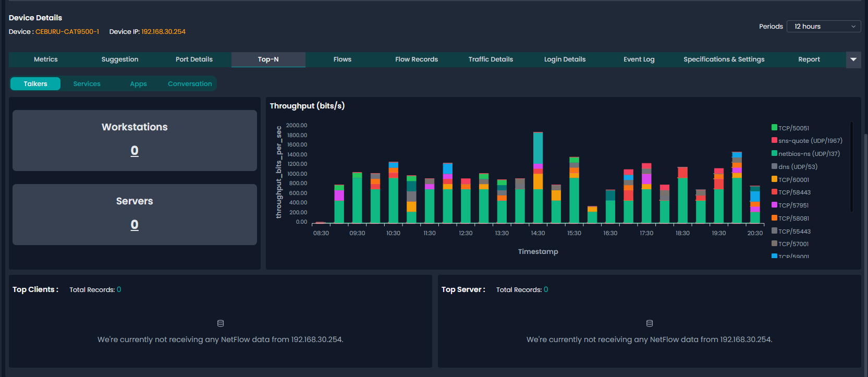Click device IP 192.168.30.254 in header

point(164,32)
